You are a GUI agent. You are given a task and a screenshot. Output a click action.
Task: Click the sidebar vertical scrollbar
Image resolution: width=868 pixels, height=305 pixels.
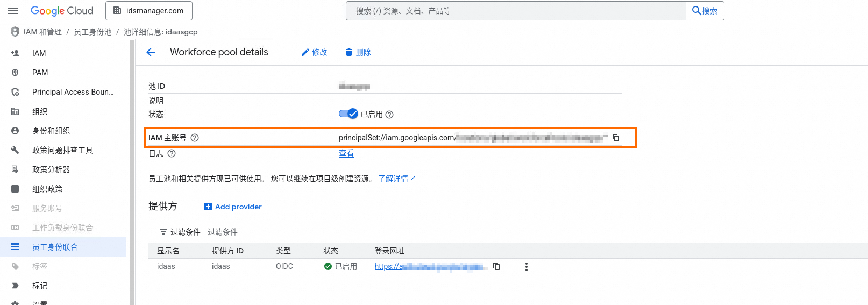132,172
